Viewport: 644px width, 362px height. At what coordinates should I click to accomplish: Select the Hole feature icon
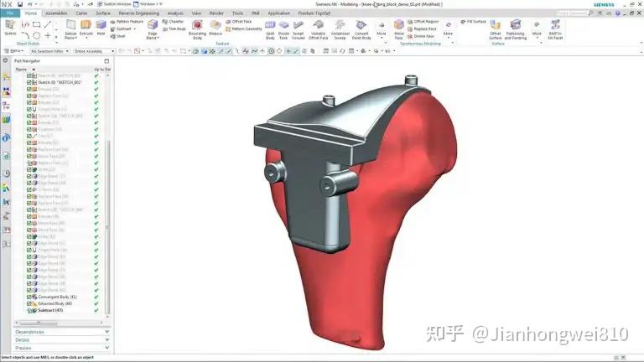click(101, 28)
